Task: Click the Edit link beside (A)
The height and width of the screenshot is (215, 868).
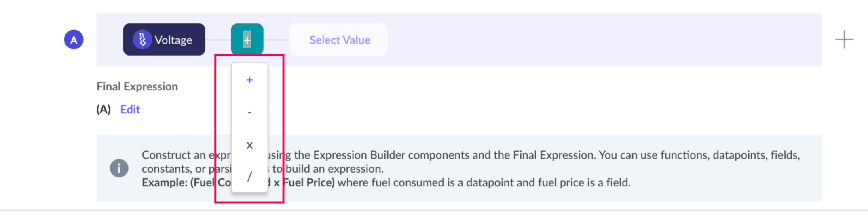Action: click(x=130, y=109)
